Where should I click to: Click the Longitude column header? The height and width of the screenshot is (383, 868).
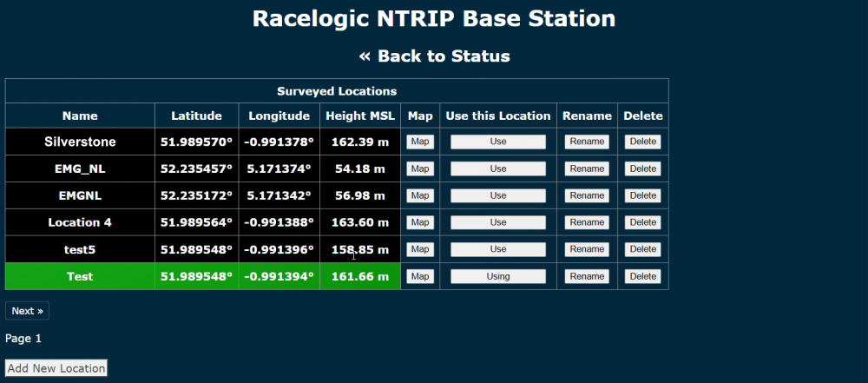279,116
